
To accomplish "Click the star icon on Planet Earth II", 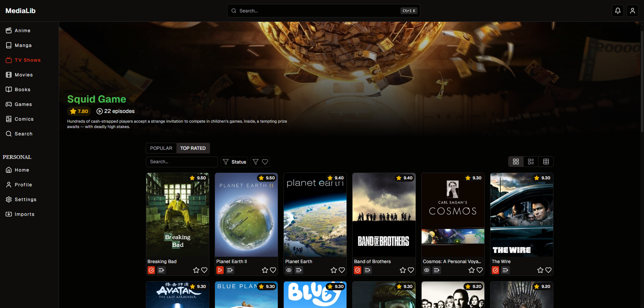I will click(265, 270).
